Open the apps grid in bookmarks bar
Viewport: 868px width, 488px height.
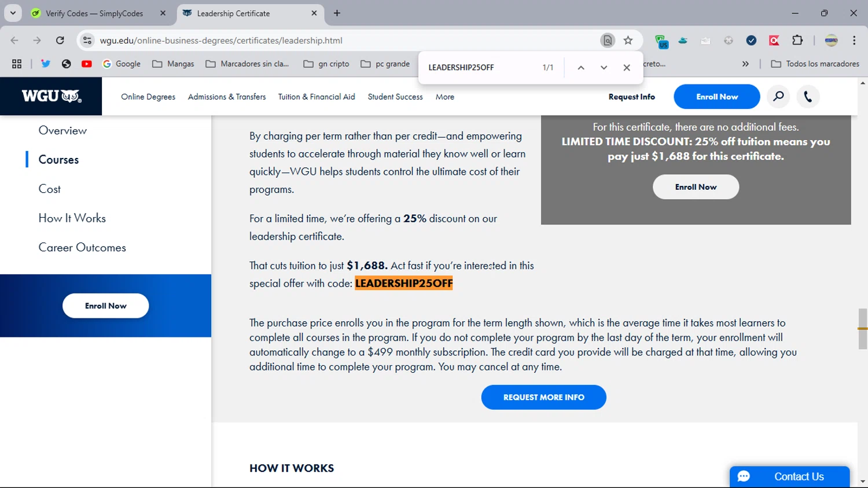tap(17, 64)
